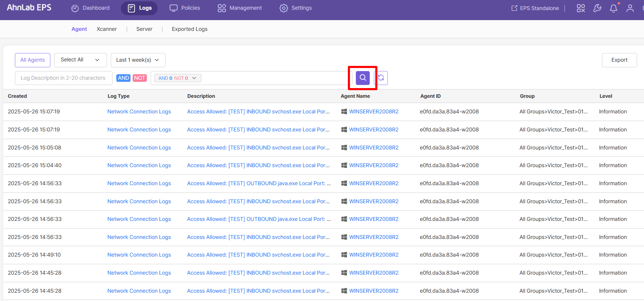
Task: Click Agent ID in the 15:05:08 row
Action: click(449, 148)
